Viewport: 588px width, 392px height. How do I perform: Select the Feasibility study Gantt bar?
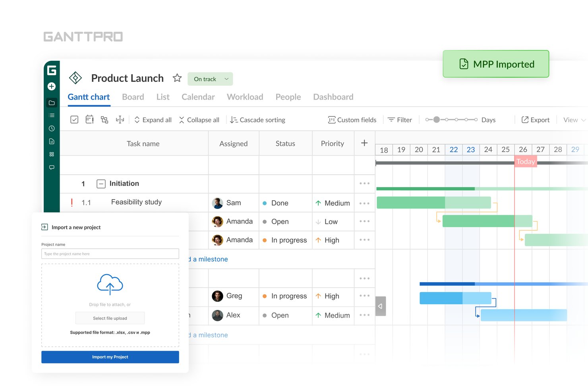click(x=434, y=203)
